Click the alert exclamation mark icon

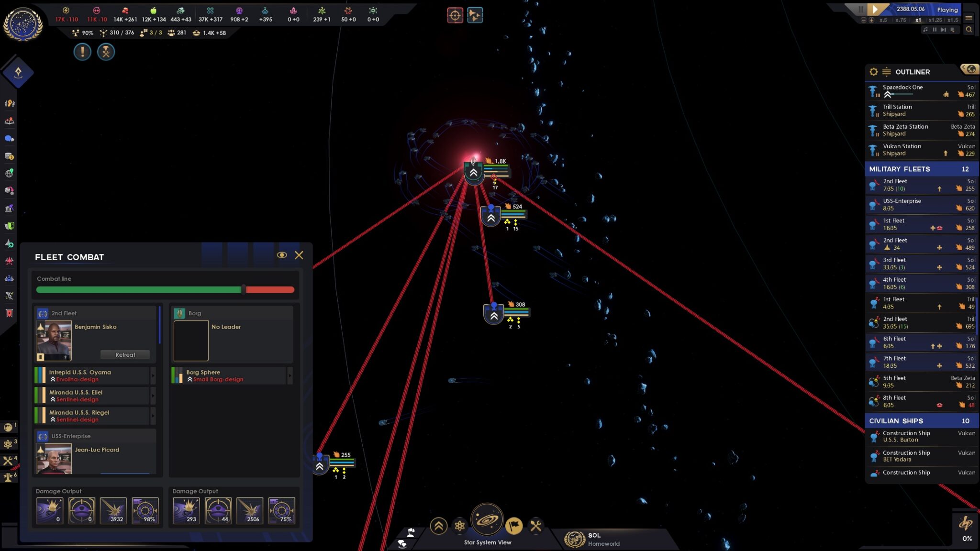tap(82, 52)
